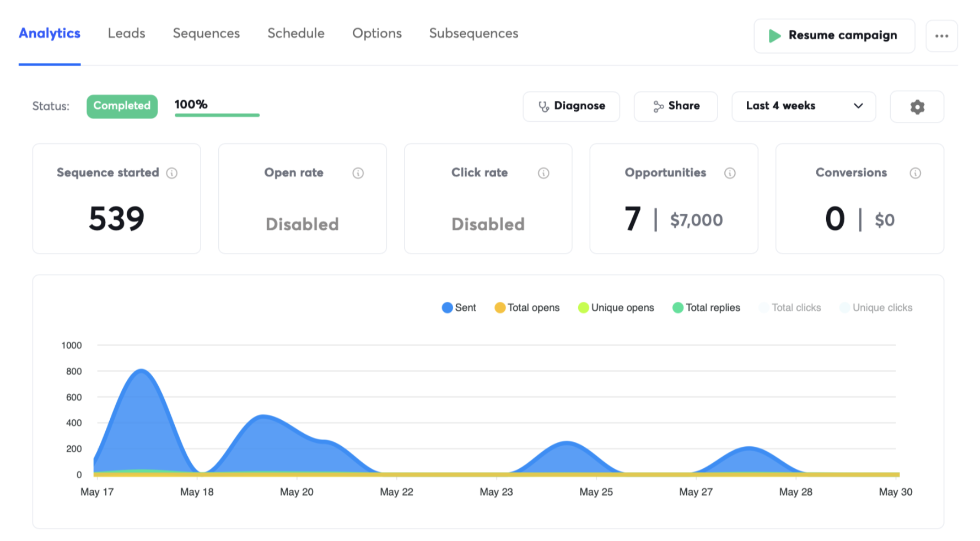Show info icon for Opportunities
The height and width of the screenshot is (541, 980).
point(730,173)
